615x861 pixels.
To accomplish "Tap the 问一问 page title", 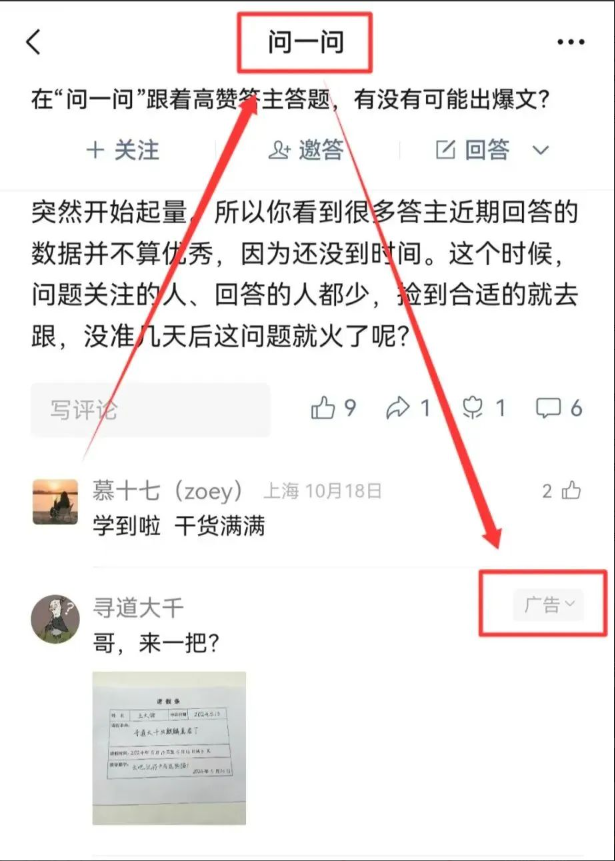I will tap(306, 42).
